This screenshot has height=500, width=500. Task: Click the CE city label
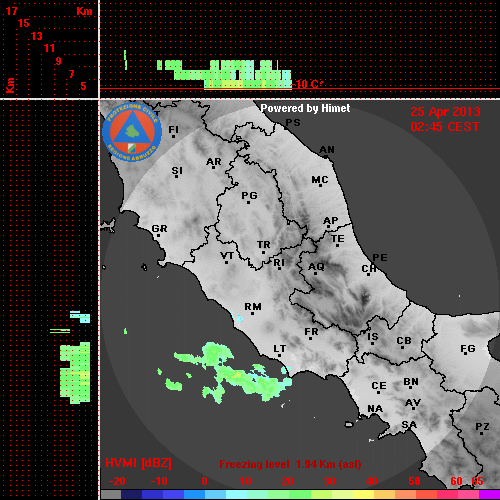[379, 386]
